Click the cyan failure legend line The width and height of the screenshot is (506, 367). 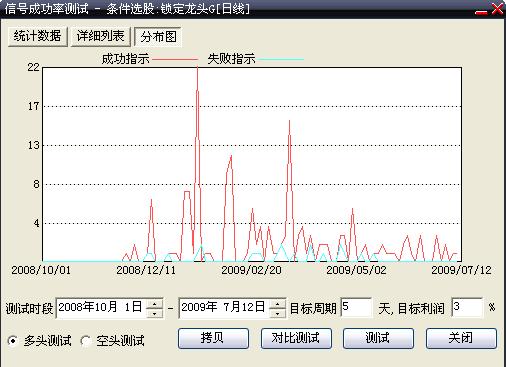pos(281,60)
